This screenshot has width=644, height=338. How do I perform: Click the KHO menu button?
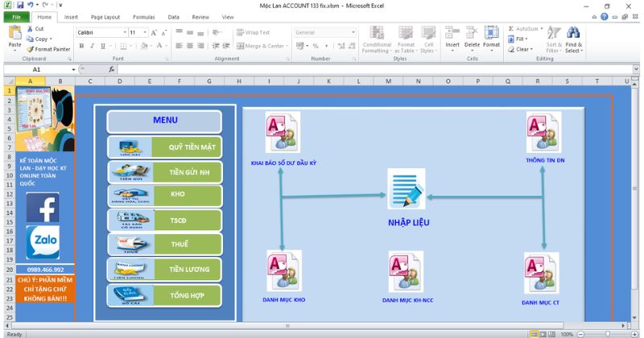pos(165,196)
